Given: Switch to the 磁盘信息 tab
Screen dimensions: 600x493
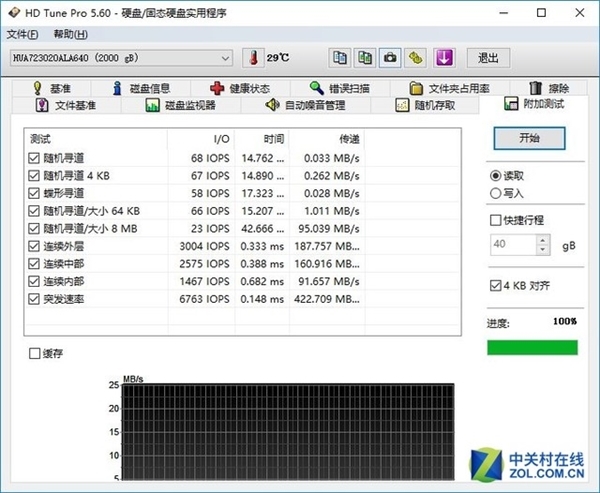Looking at the screenshot, I should tap(141, 88).
